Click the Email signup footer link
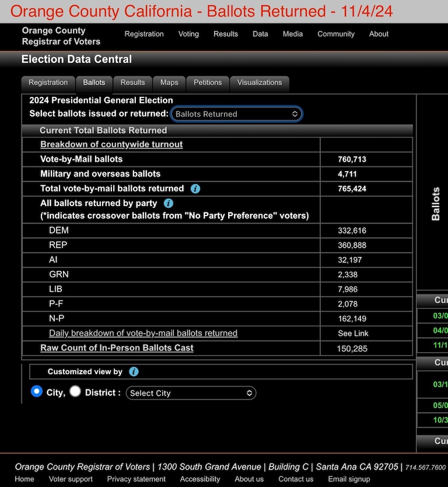The width and height of the screenshot is (448, 487). point(349,479)
